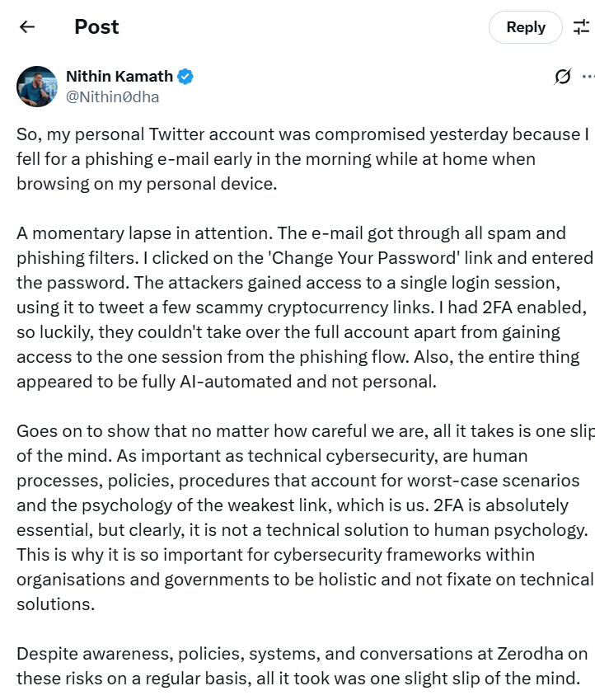Open the reply filter settings icon
Screen dimensions: 595x700
pyautogui.click(x=582, y=27)
